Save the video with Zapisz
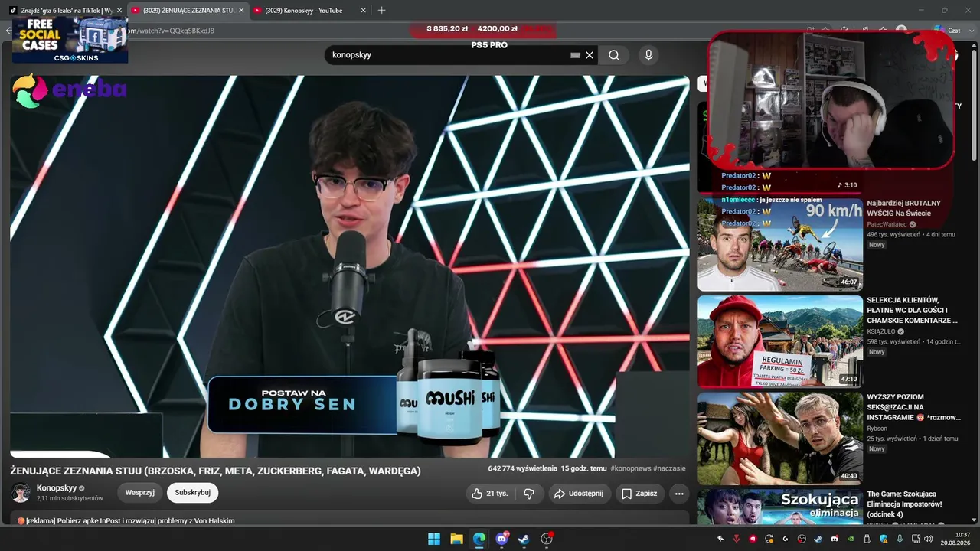Viewport: 980px width, 551px height. pos(639,494)
